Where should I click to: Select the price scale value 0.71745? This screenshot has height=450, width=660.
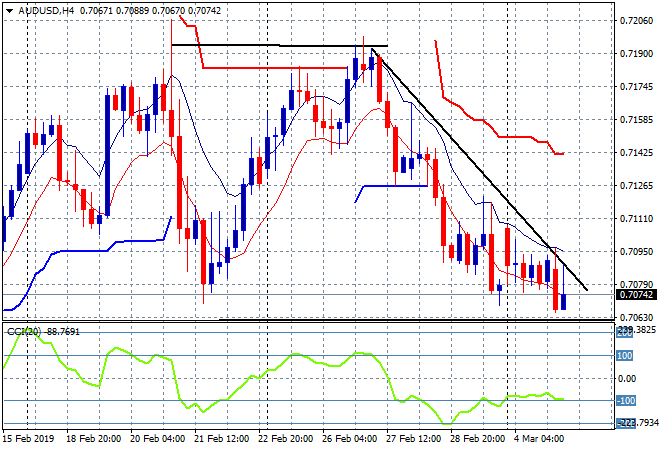(x=636, y=87)
